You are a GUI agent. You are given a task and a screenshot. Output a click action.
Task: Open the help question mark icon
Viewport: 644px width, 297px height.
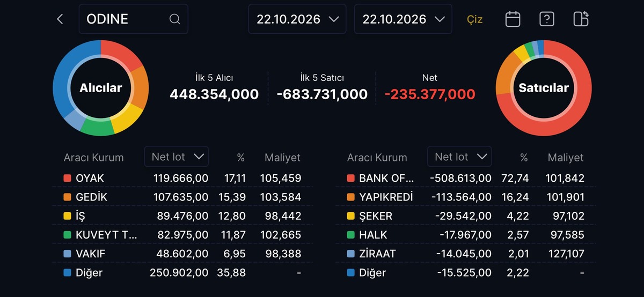tap(546, 19)
